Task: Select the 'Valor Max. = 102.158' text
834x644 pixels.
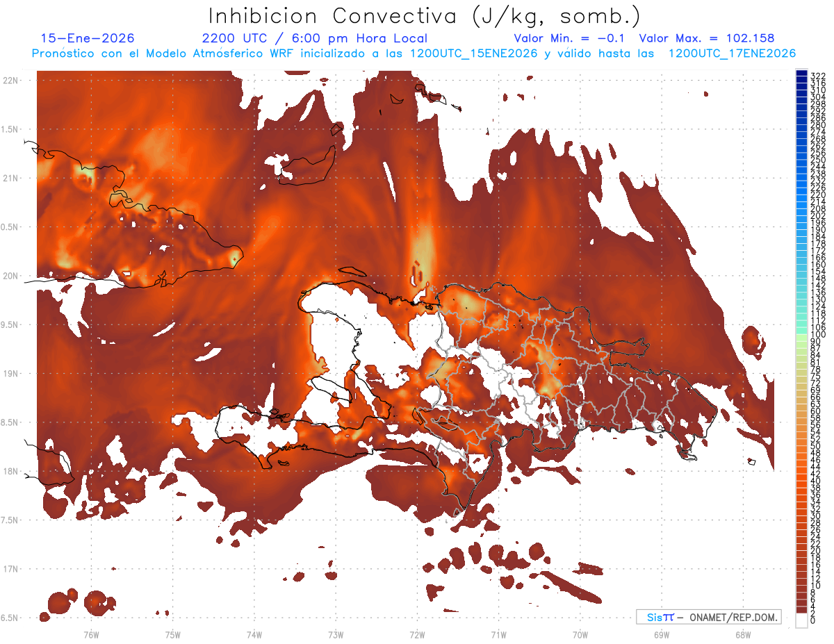Action: (x=707, y=39)
